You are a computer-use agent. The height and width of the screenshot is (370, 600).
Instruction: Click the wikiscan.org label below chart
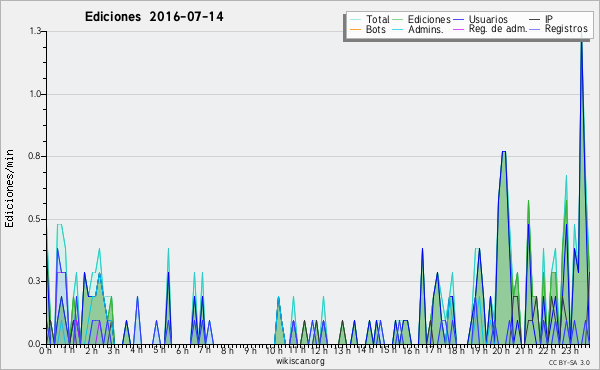click(300, 361)
